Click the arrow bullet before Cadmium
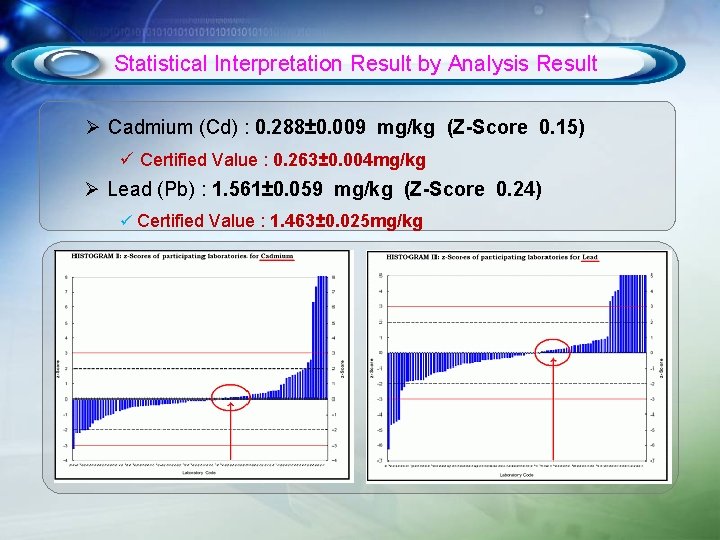Viewport: 720px width, 540px height. point(92,127)
